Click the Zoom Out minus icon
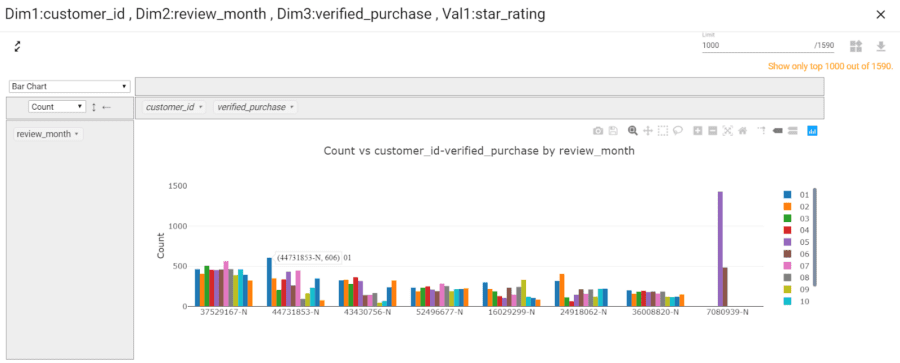 tap(713, 131)
